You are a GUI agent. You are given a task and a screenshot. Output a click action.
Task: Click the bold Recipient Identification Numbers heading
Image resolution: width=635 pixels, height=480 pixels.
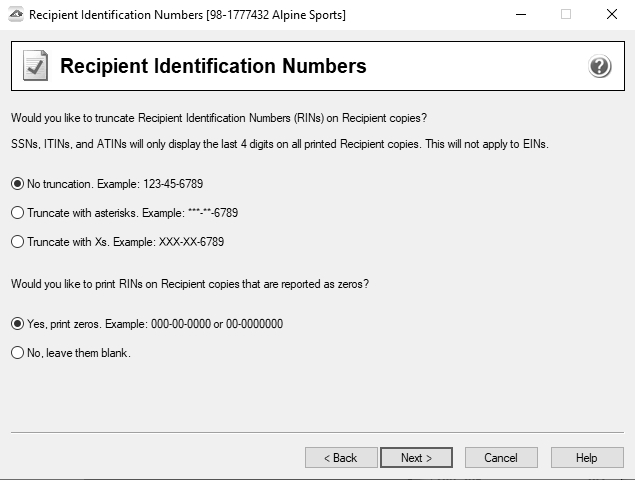pos(213,67)
